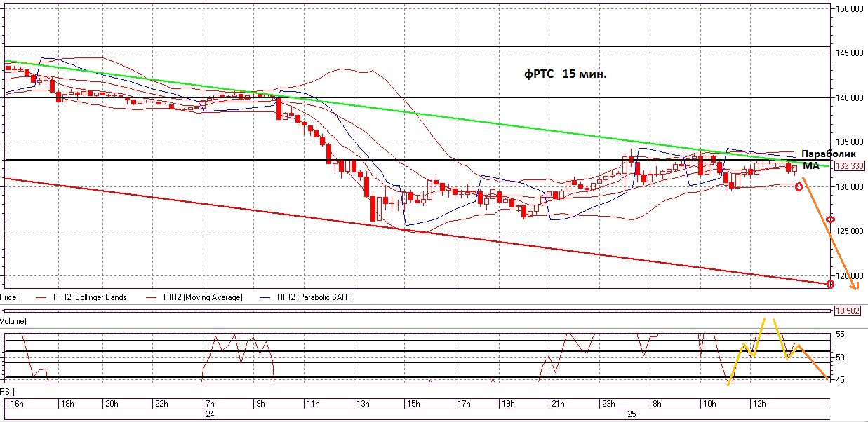Viewport: 868px width, 422px height.
Task: Click the 11h time axis label
Action: (312, 404)
